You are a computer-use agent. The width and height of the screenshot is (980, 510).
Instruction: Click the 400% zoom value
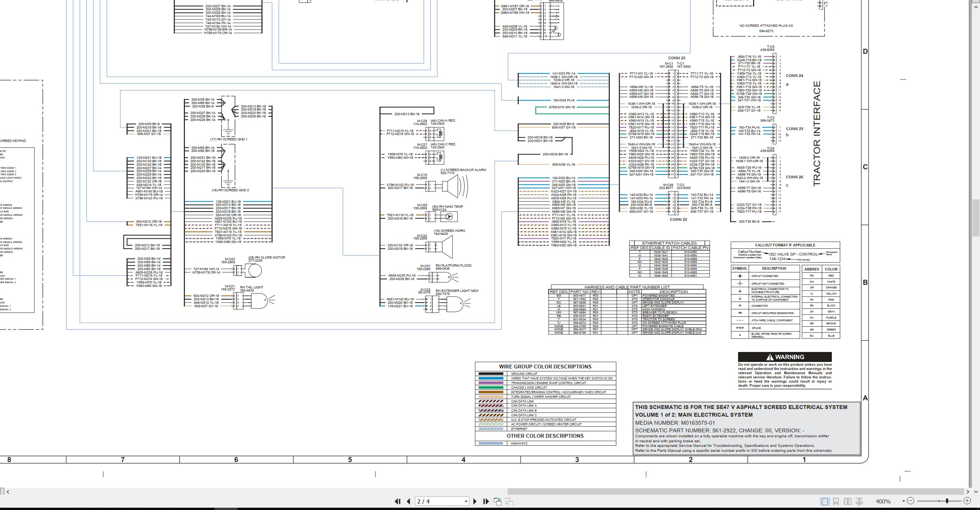pyautogui.click(x=883, y=501)
